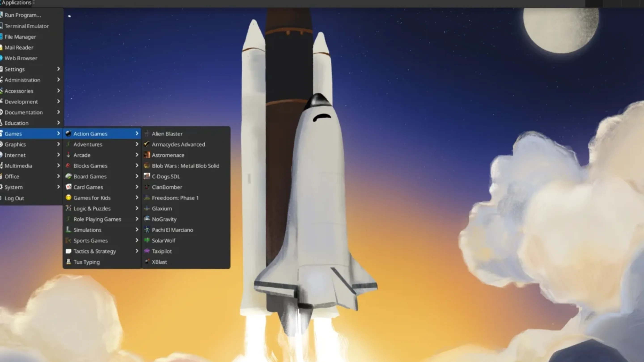644x362 pixels.
Task: Expand the Tactics & Strategy arrow
Action: coord(137,251)
